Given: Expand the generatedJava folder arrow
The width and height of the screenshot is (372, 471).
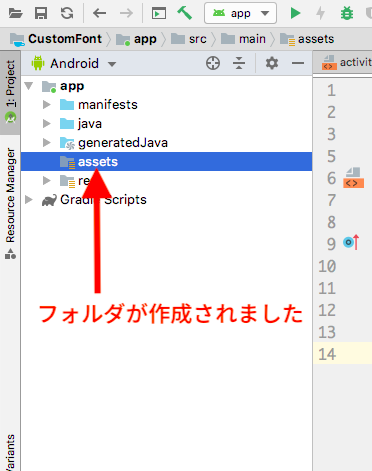Looking at the screenshot, I should click(x=47, y=143).
